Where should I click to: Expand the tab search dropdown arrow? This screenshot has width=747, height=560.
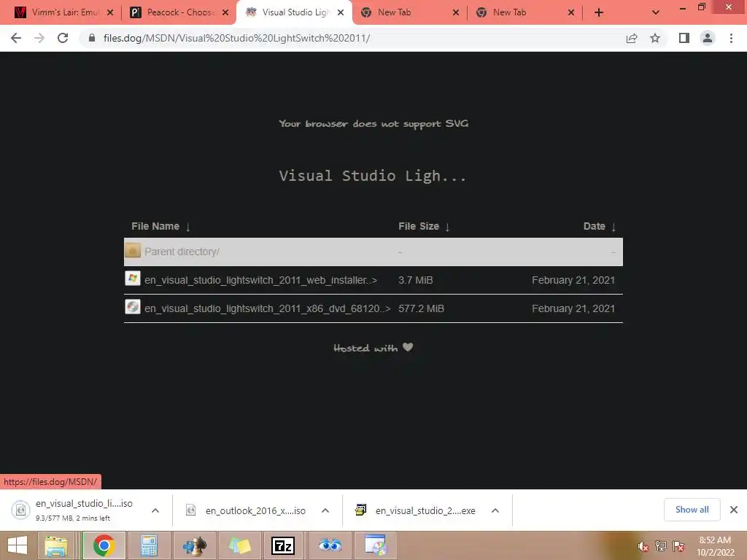pos(656,12)
